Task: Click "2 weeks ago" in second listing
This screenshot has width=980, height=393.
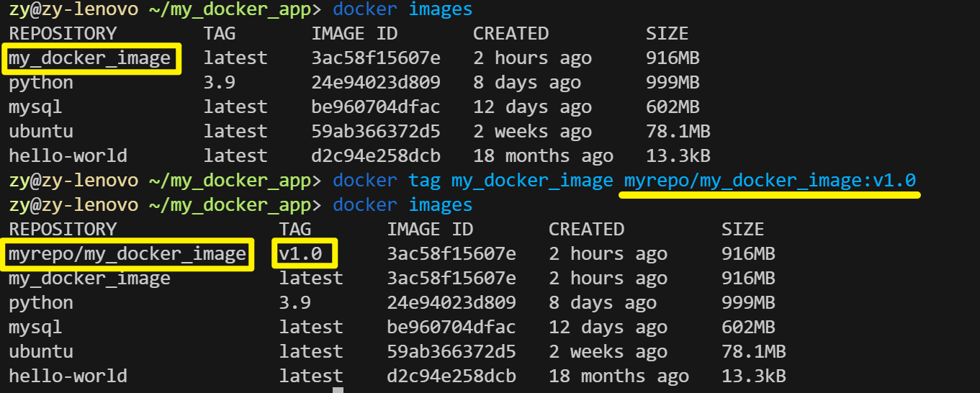Action: click(608, 352)
